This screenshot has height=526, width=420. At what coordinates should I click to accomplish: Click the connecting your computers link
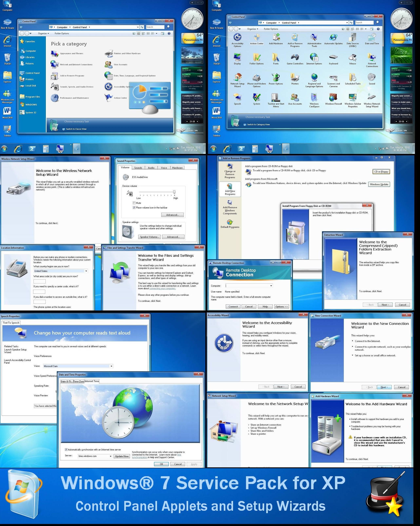click(x=162, y=289)
